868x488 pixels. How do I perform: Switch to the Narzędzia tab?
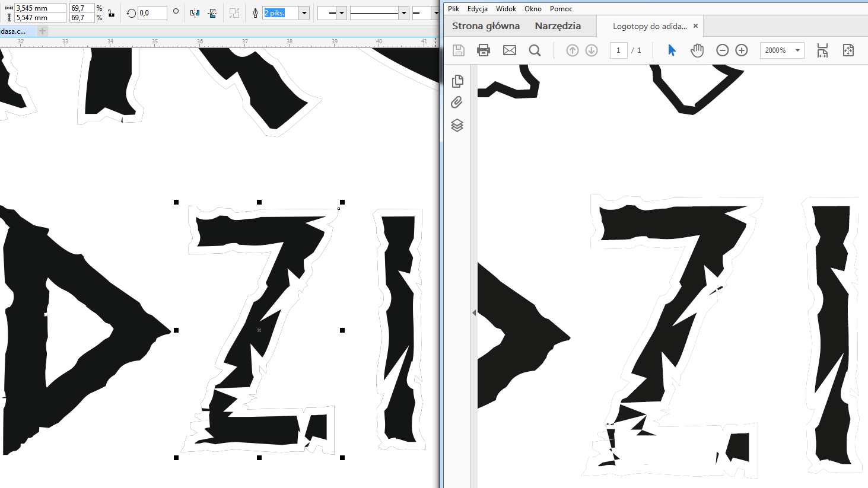pos(558,26)
